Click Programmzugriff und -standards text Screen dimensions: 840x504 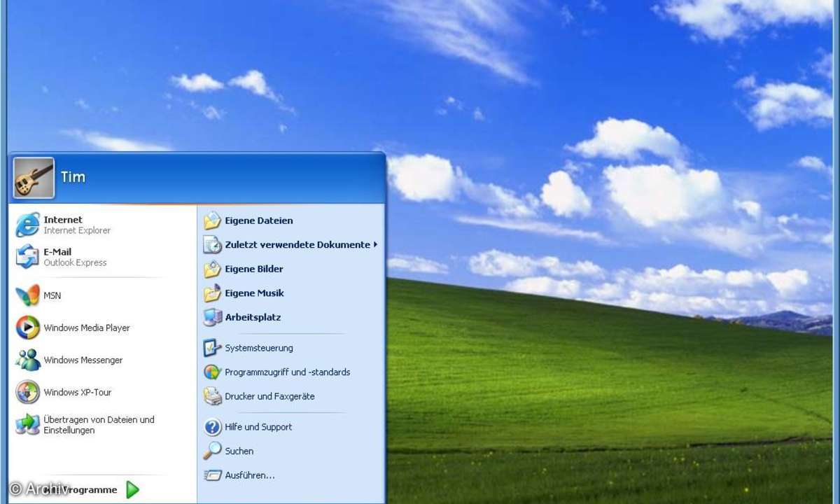[x=287, y=372]
